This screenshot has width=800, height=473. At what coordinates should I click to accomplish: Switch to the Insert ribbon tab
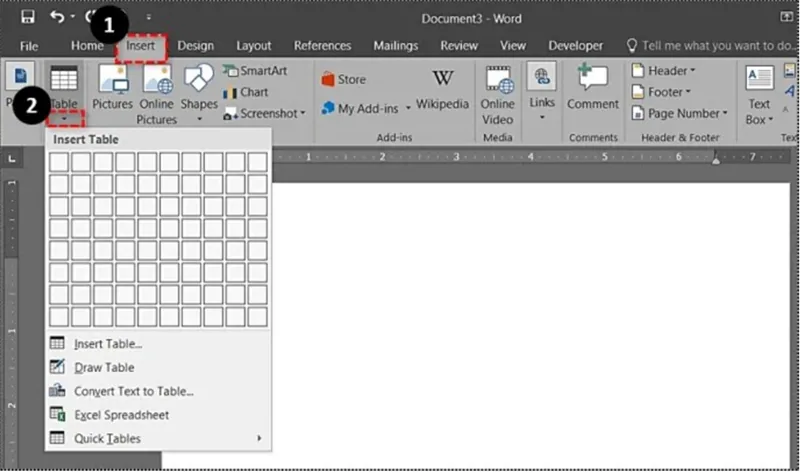click(x=140, y=46)
